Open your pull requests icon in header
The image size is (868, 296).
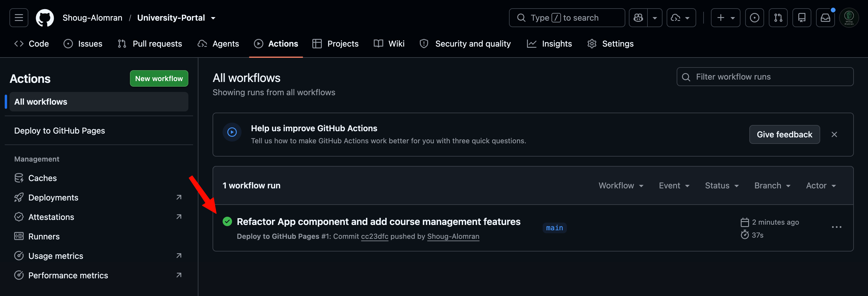click(778, 18)
